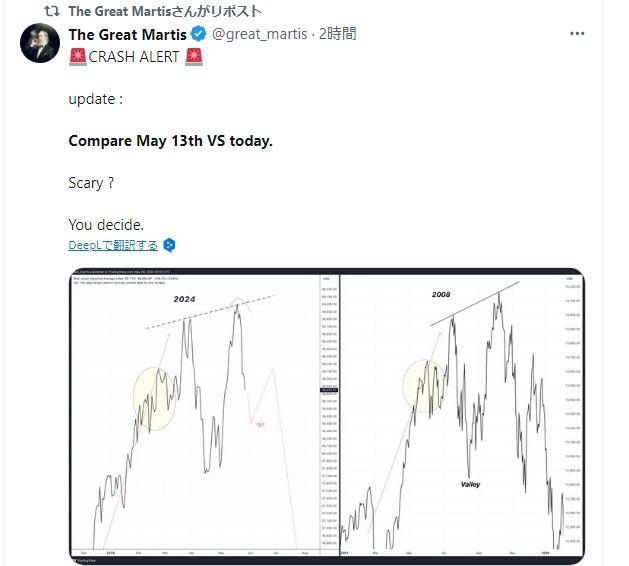Click 'The Great Martisさんがリポスト' repost notice
629x566 pixels.
(165, 12)
